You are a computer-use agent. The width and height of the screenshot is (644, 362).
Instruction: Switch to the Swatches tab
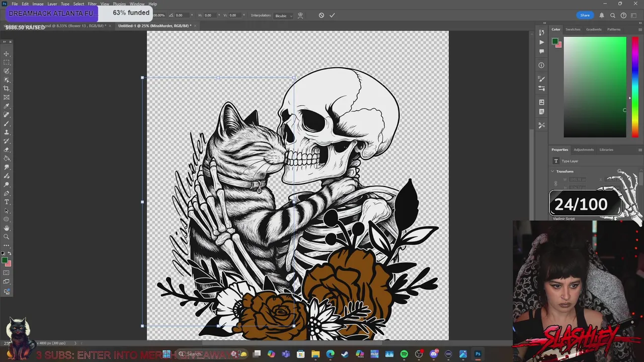[573, 29]
